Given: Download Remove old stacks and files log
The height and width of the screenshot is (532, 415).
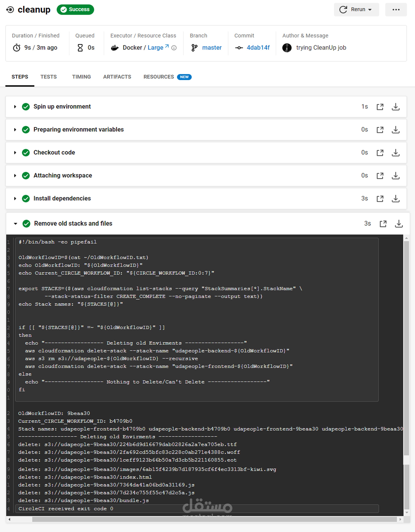Looking at the screenshot, I should tap(398, 224).
